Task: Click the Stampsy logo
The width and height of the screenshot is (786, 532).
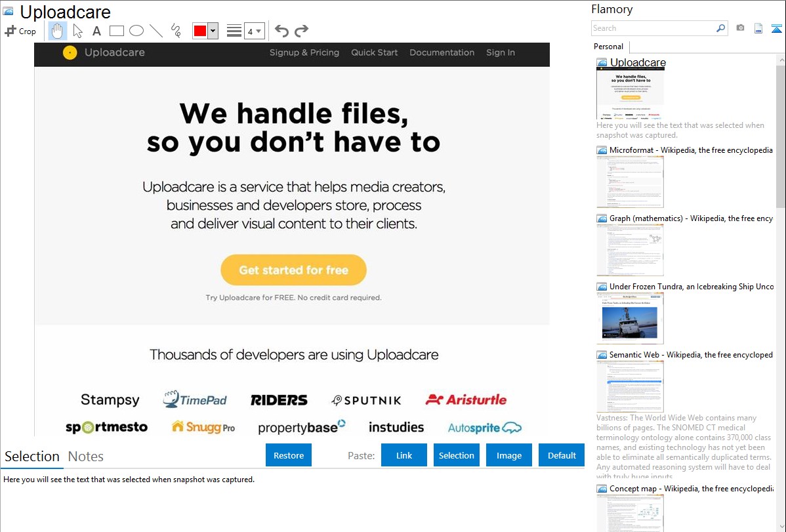Action: pos(110,399)
